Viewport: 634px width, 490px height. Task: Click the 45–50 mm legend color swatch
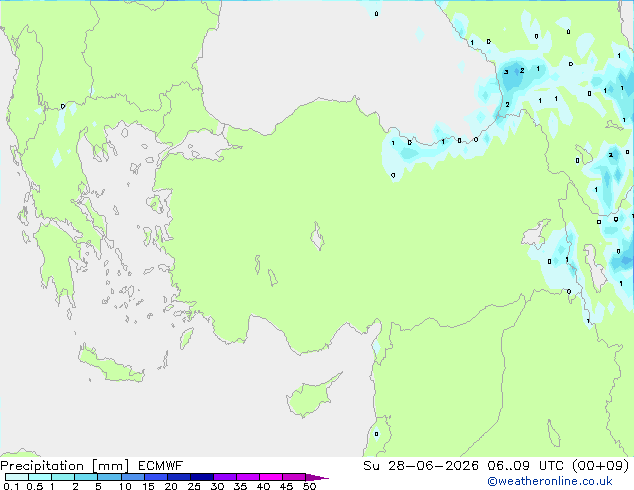tap(294, 477)
